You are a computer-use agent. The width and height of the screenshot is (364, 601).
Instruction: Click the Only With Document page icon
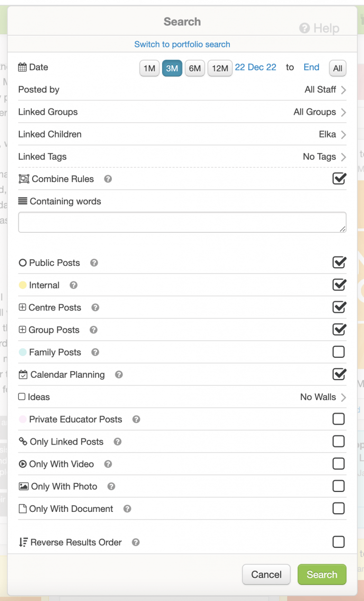point(23,508)
